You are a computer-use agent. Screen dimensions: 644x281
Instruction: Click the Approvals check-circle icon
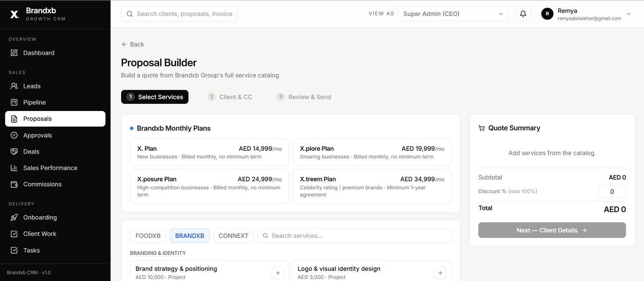14,135
